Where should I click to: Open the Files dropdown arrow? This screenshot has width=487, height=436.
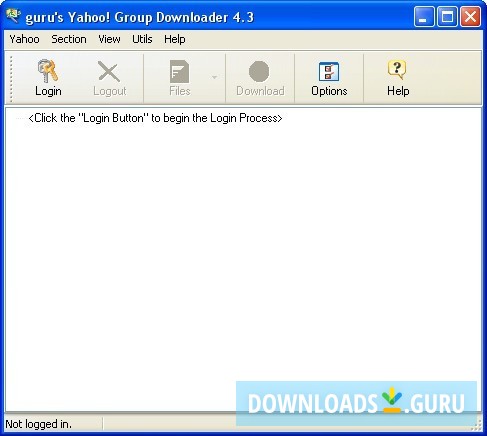[x=214, y=77]
